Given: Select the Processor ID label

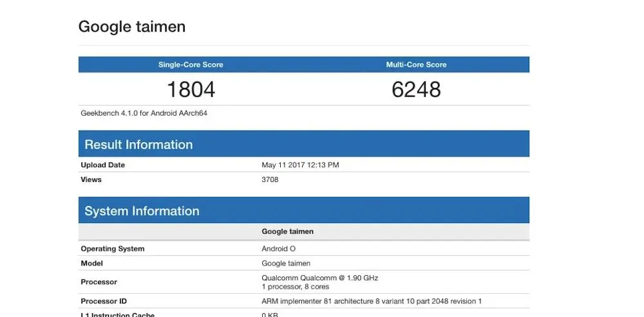Looking at the screenshot, I should (104, 301).
